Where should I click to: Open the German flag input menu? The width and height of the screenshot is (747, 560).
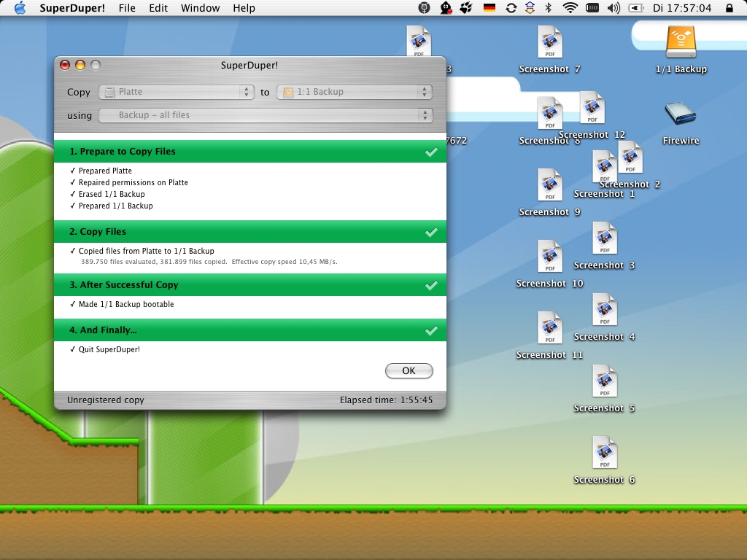point(489,8)
